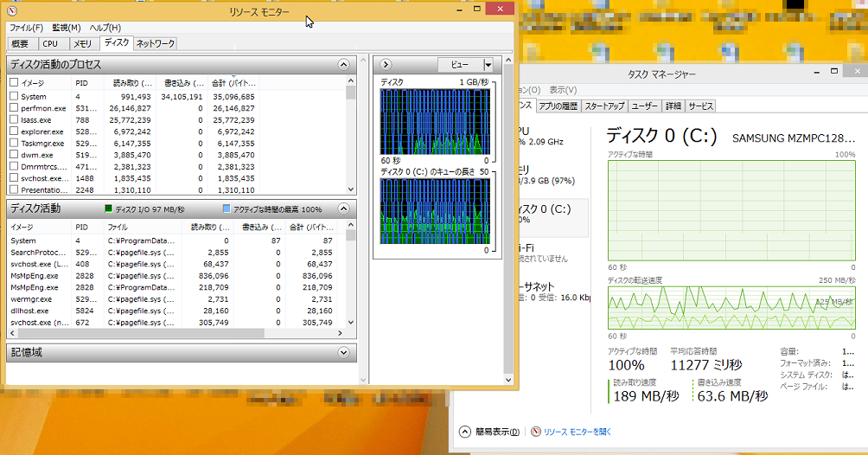Check the Taskmgr.exe checkbox
This screenshot has width=868, height=455.
14,143
